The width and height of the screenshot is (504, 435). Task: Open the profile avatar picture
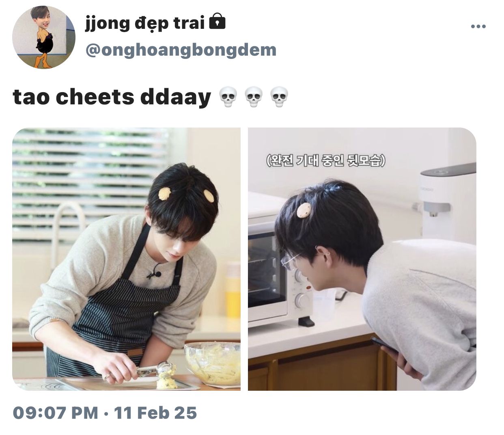point(44,37)
